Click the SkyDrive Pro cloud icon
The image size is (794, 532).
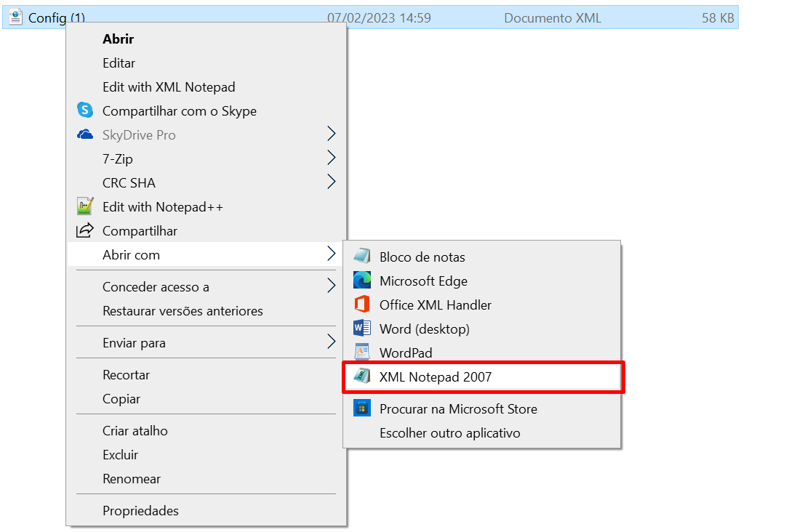click(84, 134)
